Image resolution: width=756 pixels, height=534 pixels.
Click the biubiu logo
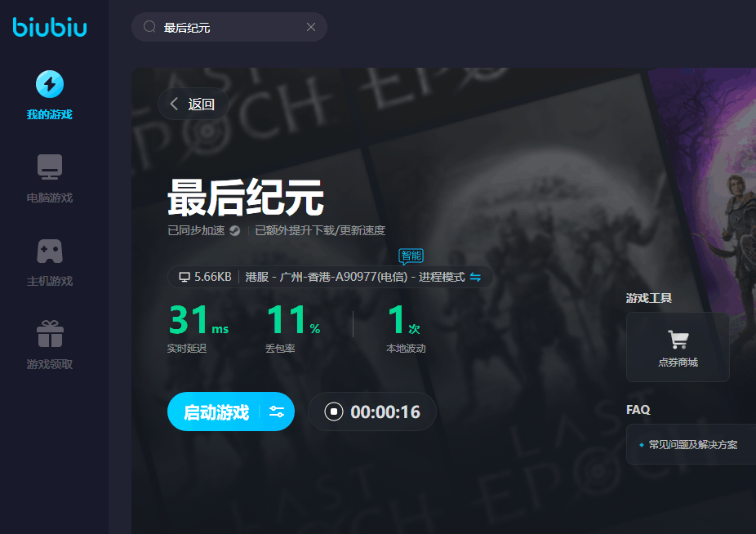tap(50, 27)
